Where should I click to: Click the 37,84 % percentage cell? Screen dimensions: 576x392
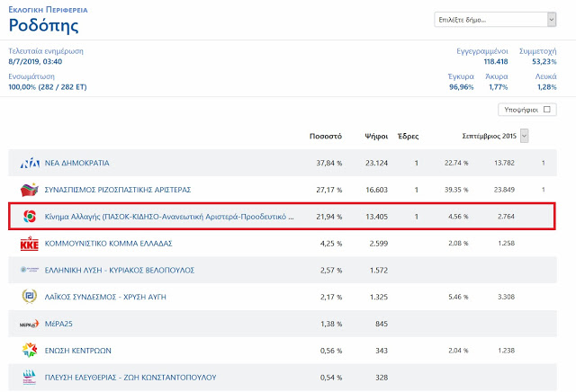tap(329, 163)
